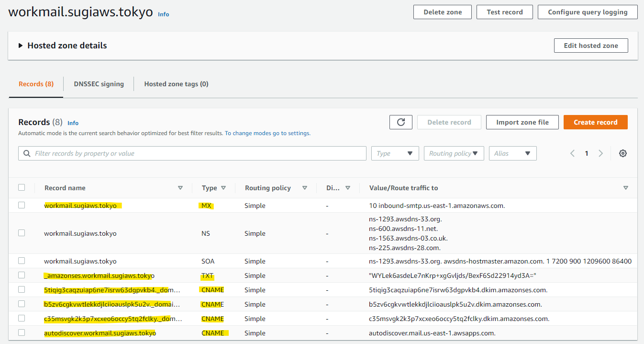Image resolution: width=644 pixels, height=344 pixels.
Task: Go to previous page arrow
Action: coord(572,153)
